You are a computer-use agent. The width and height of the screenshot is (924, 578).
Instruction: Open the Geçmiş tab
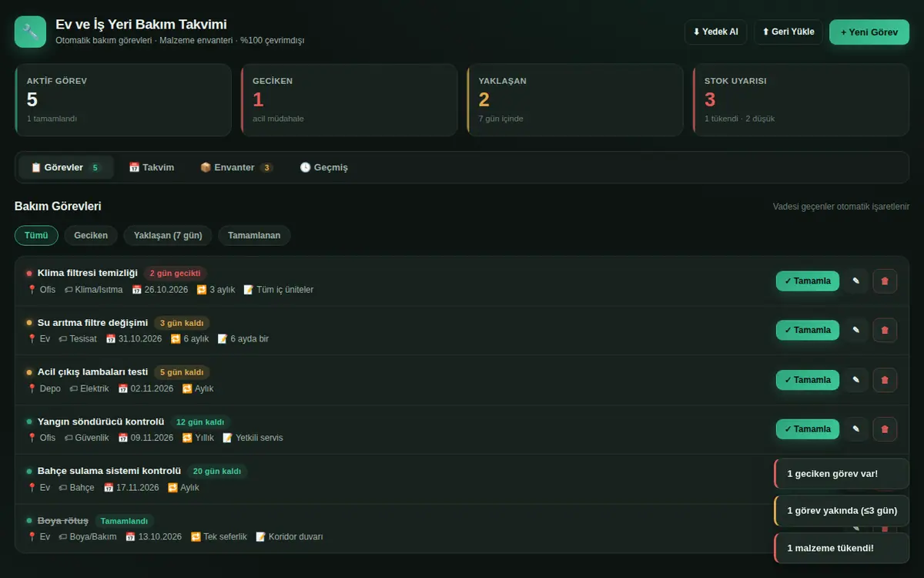tap(324, 167)
